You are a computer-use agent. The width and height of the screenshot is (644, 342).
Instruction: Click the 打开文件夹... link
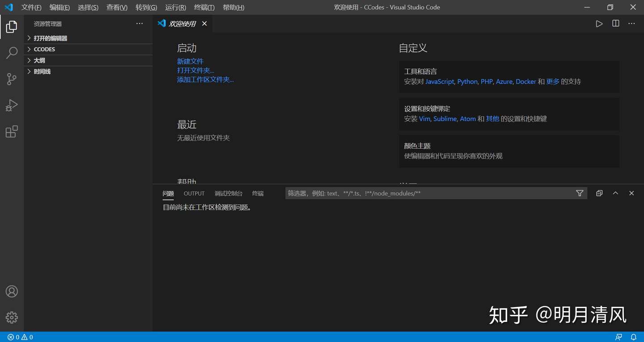(195, 70)
